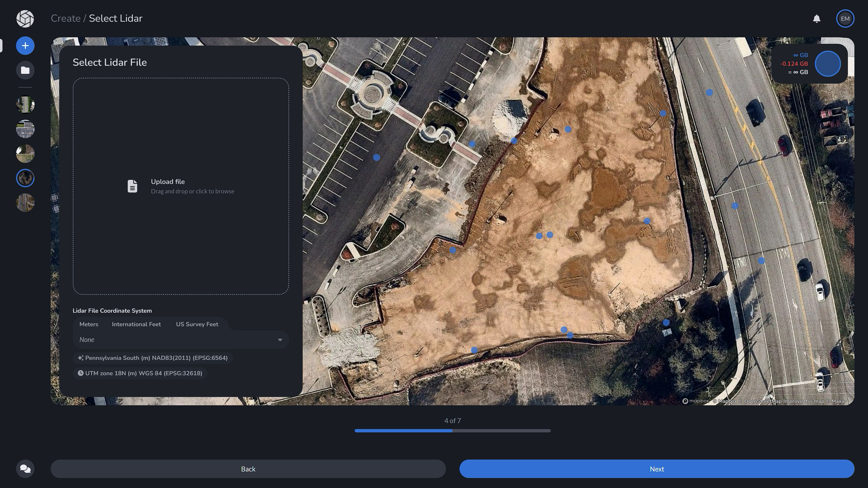Click the step 4 of 7 progress bar
868x488 pixels.
453,430
